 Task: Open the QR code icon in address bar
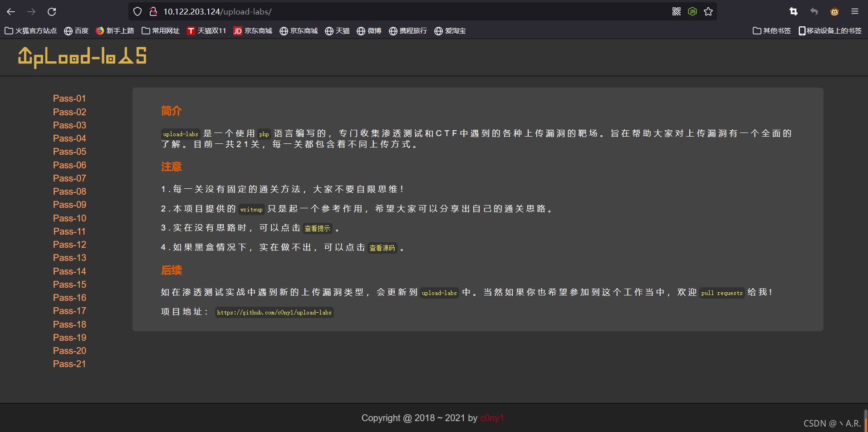[x=677, y=12]
